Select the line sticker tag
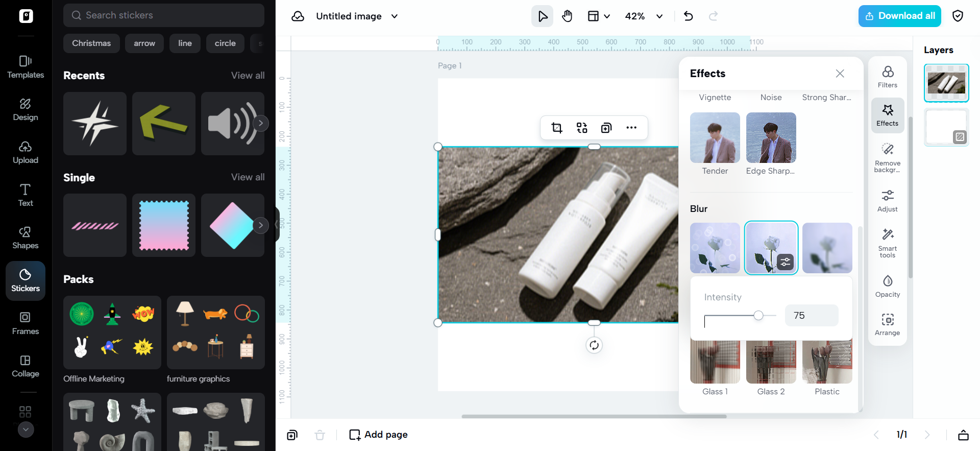Screen dimensions: 980x451 (185, 43)
